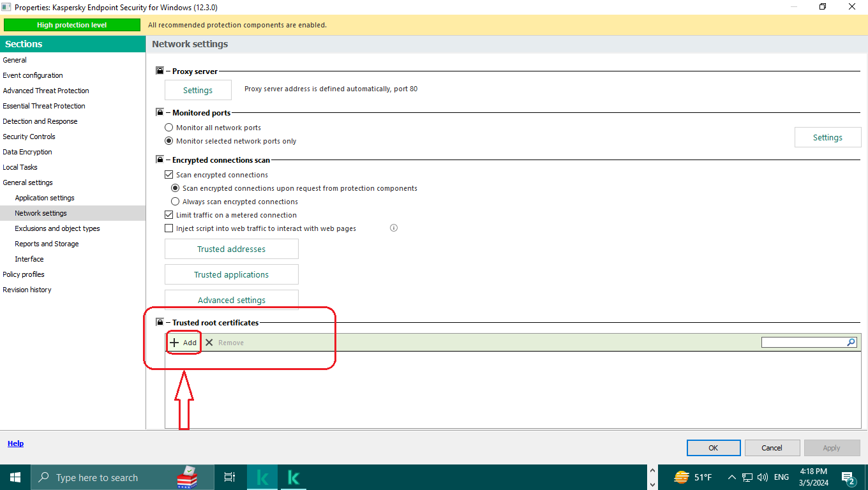The image size is (868, 490).
Task: Open Advanced settings
Action: (x=231, y=300)
